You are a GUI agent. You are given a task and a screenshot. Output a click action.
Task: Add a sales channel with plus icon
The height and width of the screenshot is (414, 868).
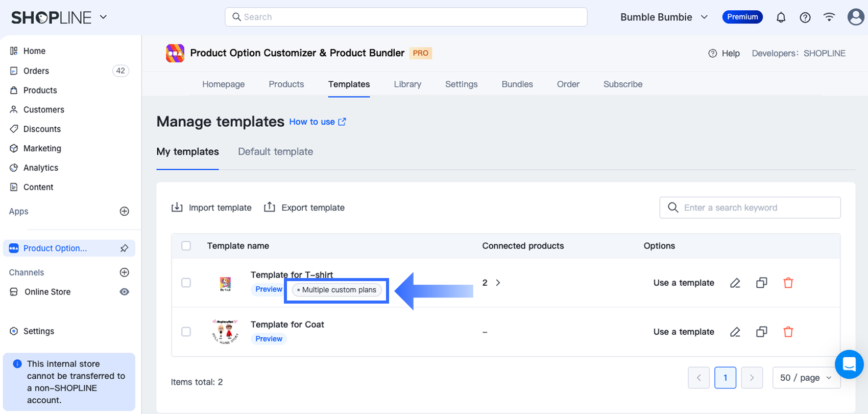click(x=124, y=272)
